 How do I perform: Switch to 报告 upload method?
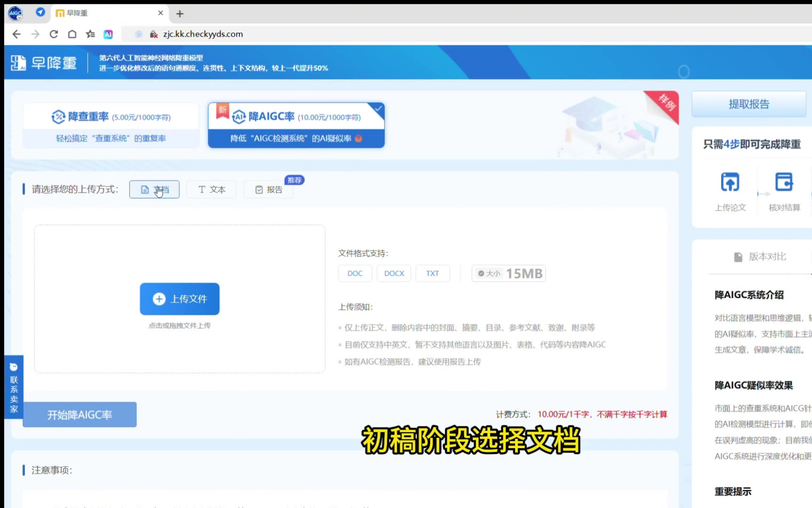coord(269,190)
